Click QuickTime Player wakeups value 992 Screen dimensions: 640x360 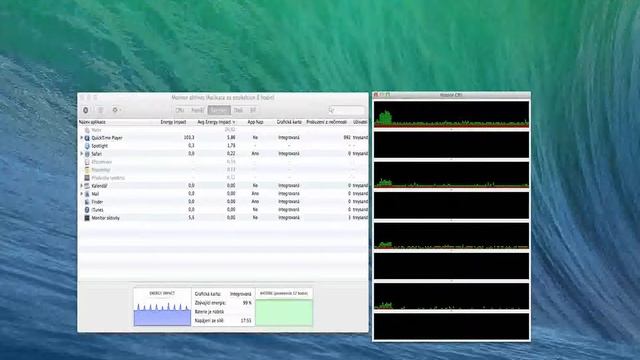click(x=347, y=138)
